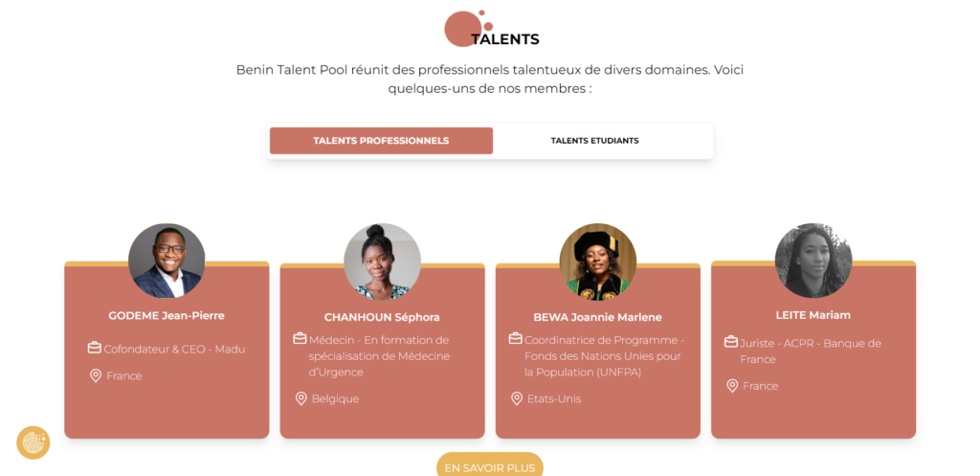Click Jean-Pierre's profile photo
Screen dimensions: 980x476
(167, 261)
